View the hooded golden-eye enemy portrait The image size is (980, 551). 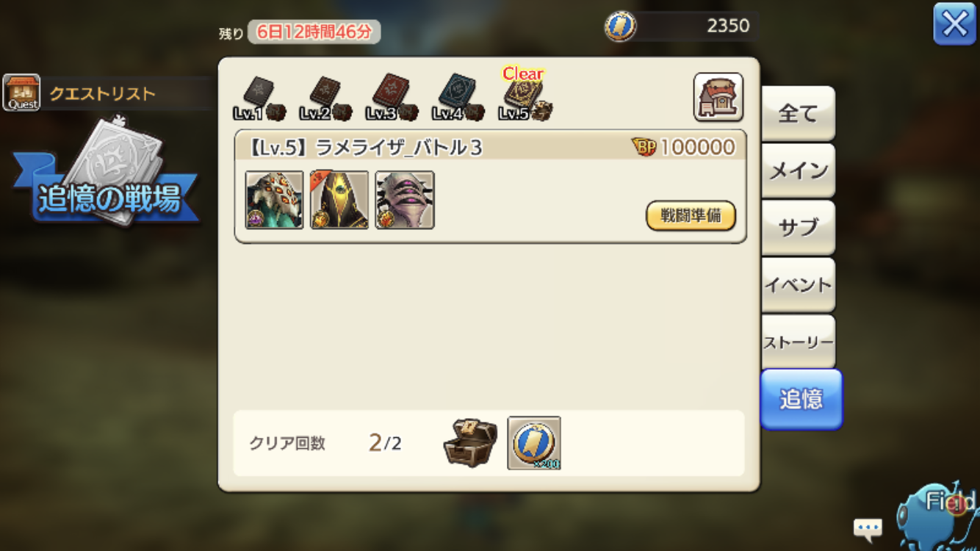click(x=339, y=200)
